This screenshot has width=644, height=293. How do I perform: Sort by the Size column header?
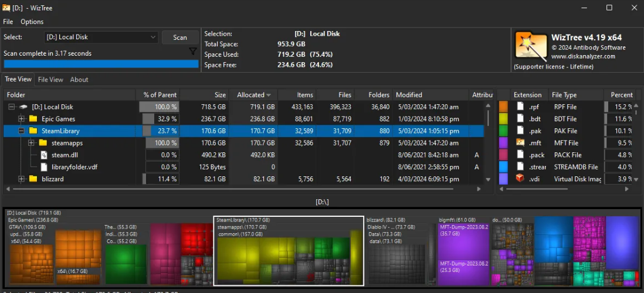click(x=204, y=95)
